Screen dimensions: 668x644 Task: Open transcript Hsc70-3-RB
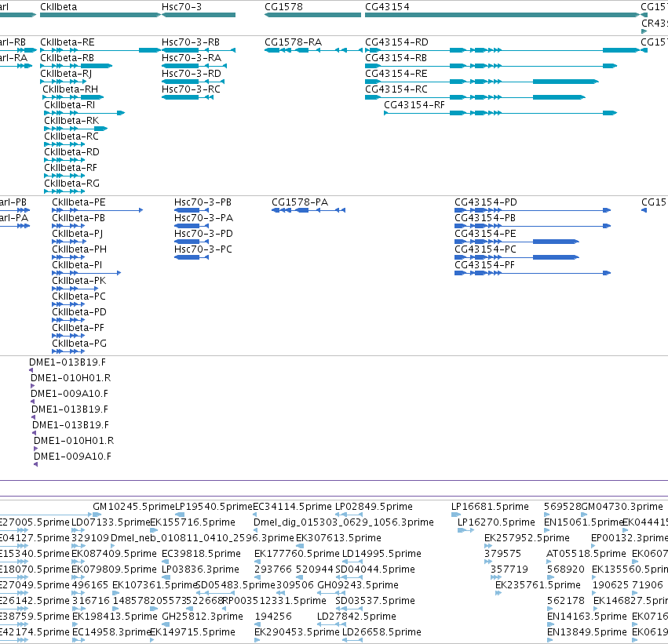pyautogui.click(x=191, y=42)
